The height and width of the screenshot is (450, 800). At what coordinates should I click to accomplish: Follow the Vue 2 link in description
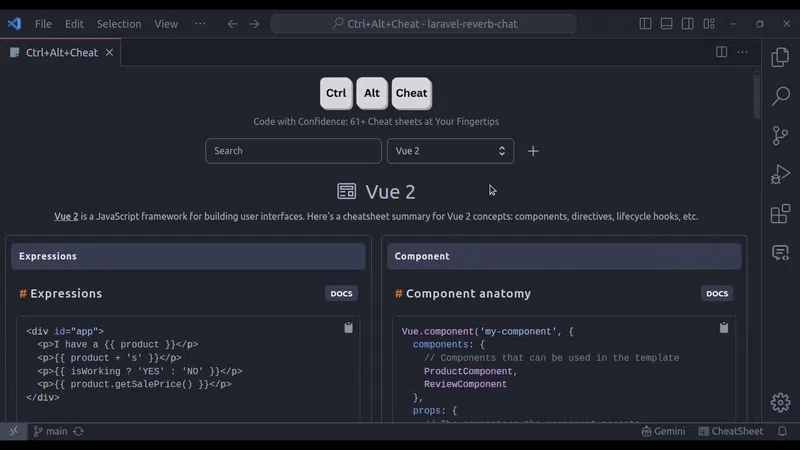click(66, 216)
